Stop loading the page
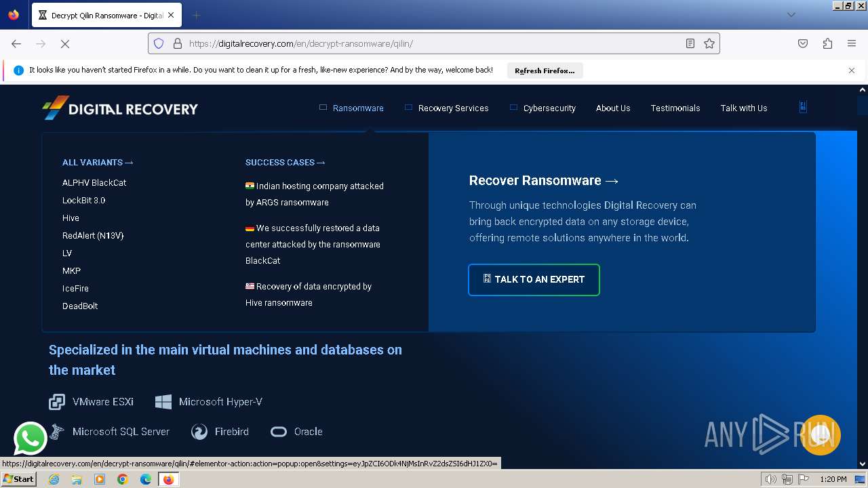The image size is (868, 488). 65,43
